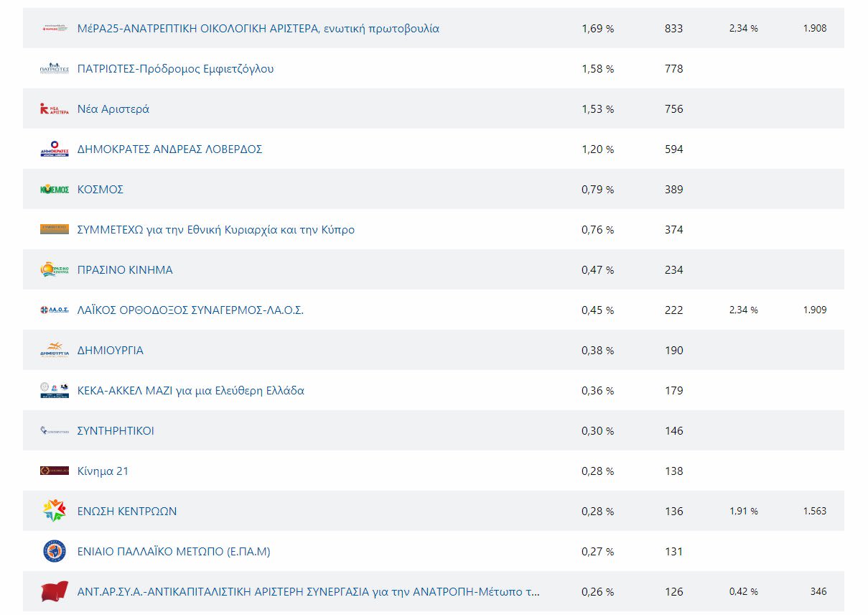
Task: Open the ΣΥΝΤΗΡΗΤΙΚΟΙ party link
Action: 116,431
